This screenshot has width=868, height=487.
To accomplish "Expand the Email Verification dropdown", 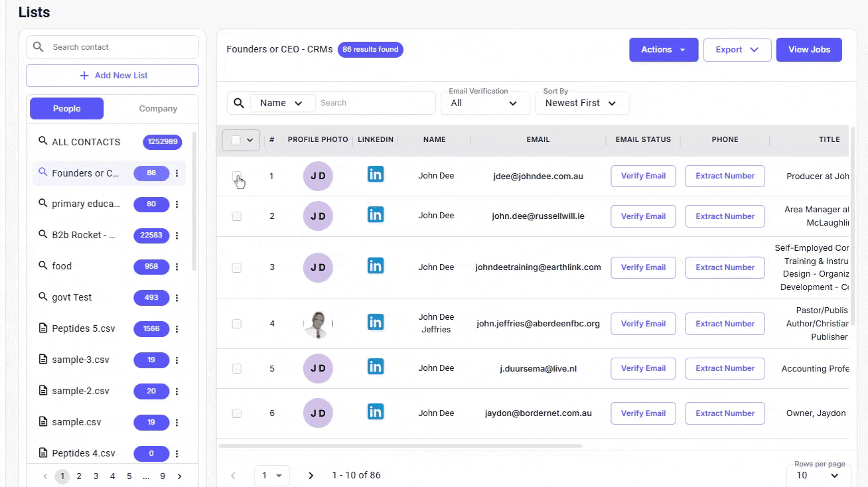I will [x=485, y=104].
